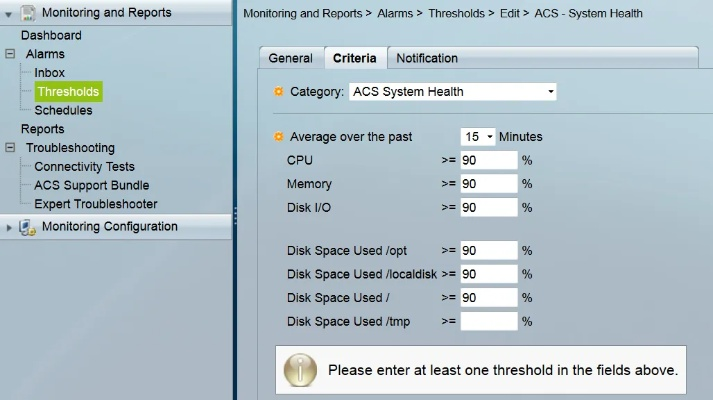Click Alarms in the breadcrumb
The image size is (713, 400).
395,14
